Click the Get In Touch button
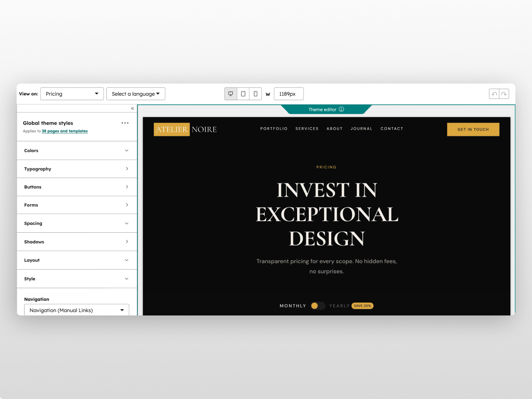The image size is (532, 399). coord(473,129)
